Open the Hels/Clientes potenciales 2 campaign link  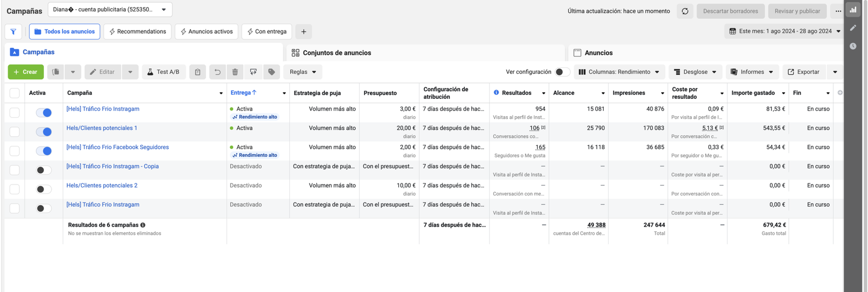pos(102,185)
